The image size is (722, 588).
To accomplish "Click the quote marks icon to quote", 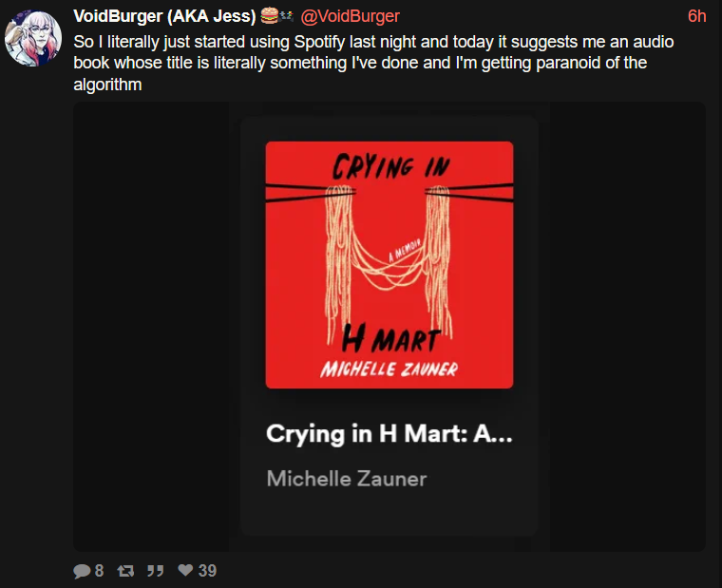I will [155, 572].
